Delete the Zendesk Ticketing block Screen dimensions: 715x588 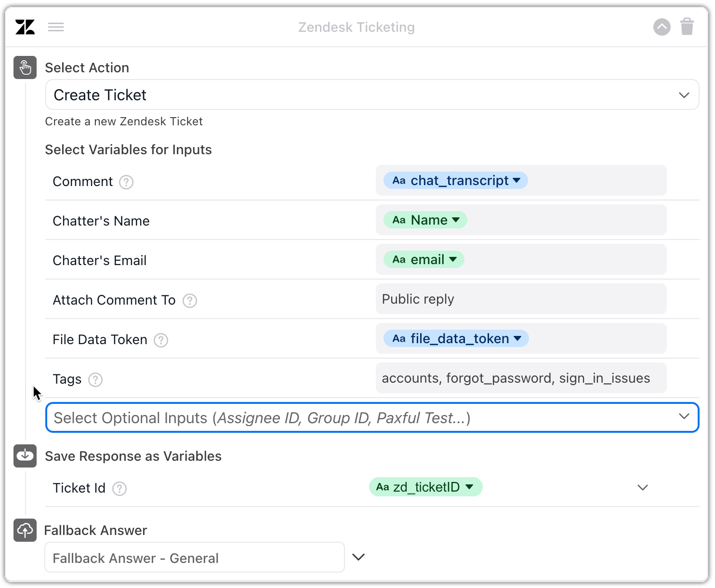click(x=687, y=27)
